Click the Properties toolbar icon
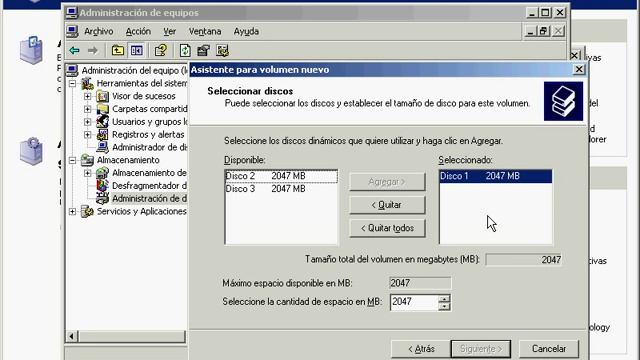The image size is (640, 360). click(203, 50)
